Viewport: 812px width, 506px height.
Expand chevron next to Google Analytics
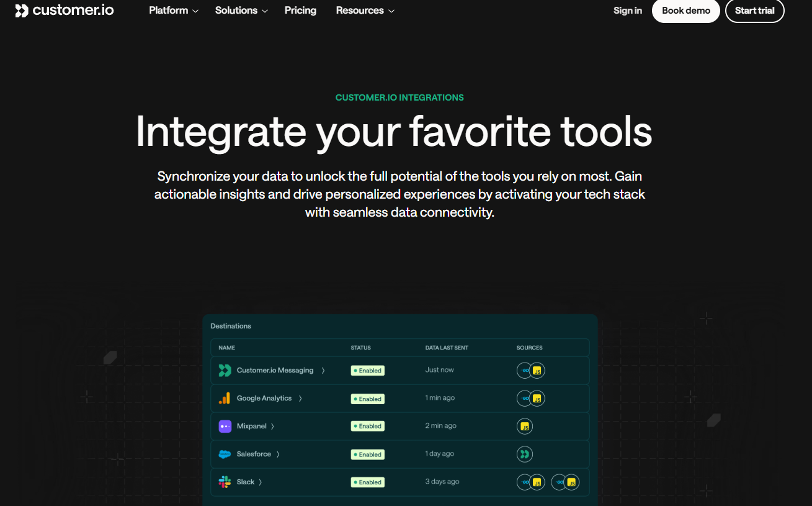pos(300,399)
